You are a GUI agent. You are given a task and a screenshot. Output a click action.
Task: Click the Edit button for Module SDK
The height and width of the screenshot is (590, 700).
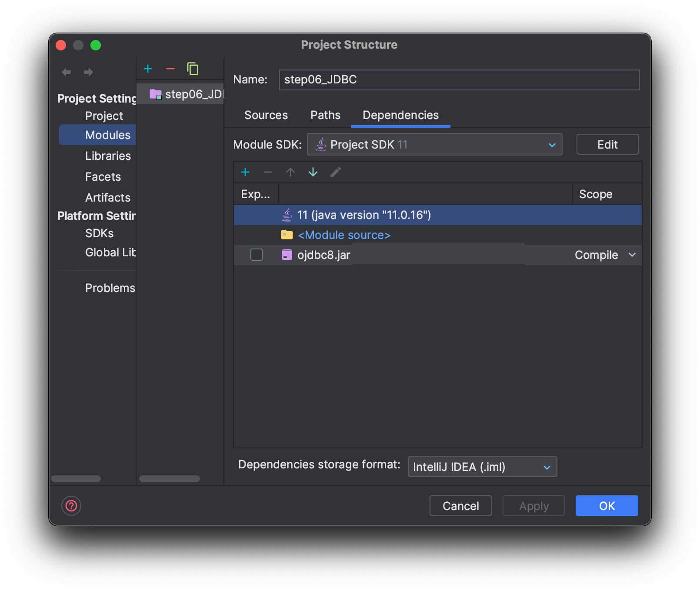pos(608,145)
